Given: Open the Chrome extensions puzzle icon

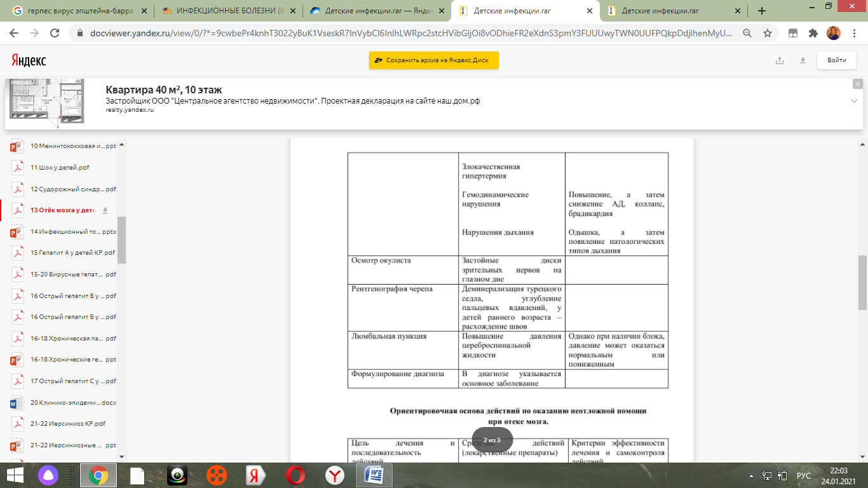Looking at the screenshot, I should (x=813, y=33).
